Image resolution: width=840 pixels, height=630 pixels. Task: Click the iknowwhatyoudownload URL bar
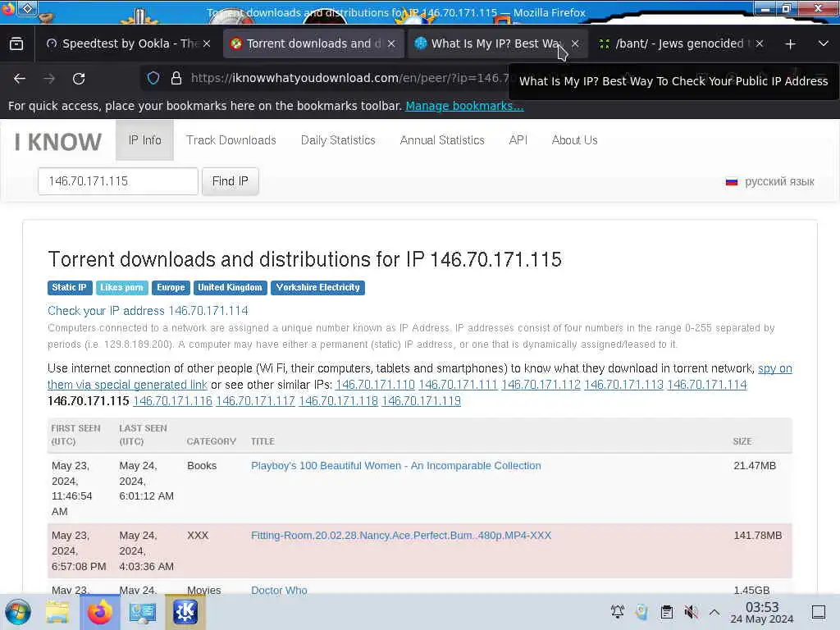pyautogui.click(x=348, y=78)
